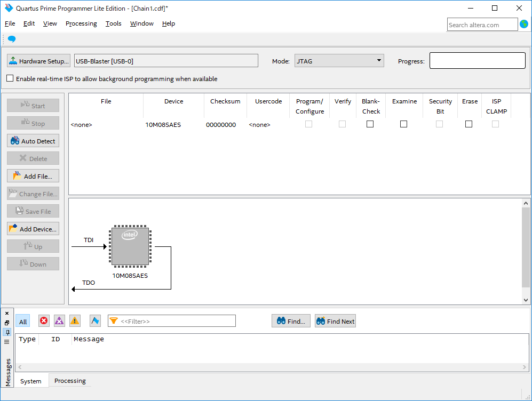Enable real-time ISP checkbox
Screen dimensions: 532x401
click(10, 78)
